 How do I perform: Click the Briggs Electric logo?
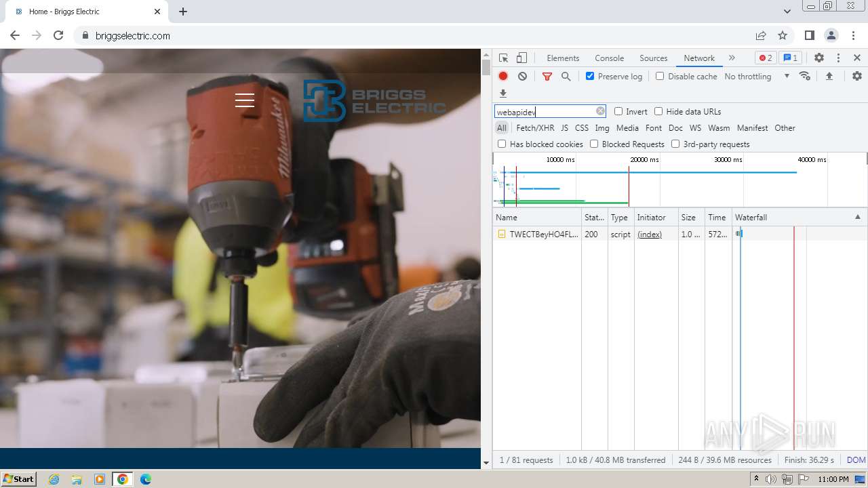(x=374, y=101)
